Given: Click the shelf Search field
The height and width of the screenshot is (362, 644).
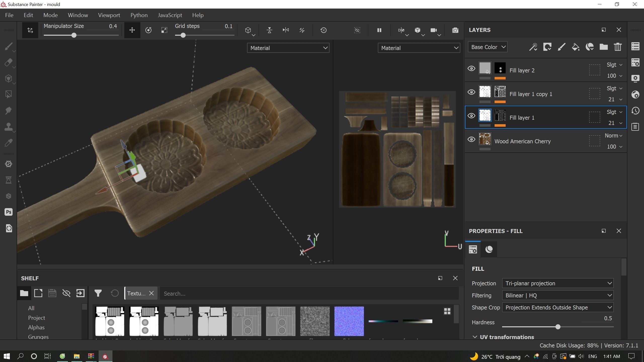Looking at the screenshot, I should point(309,293).
